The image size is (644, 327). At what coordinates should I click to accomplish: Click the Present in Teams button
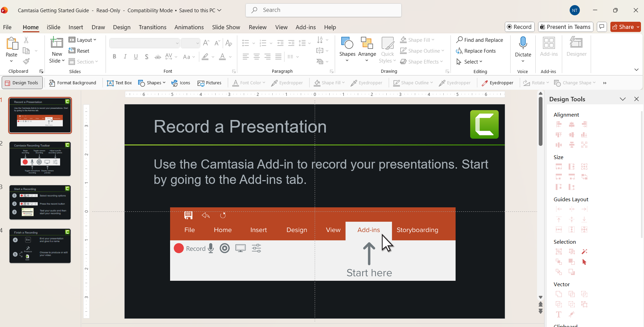[x=565, y=27]
